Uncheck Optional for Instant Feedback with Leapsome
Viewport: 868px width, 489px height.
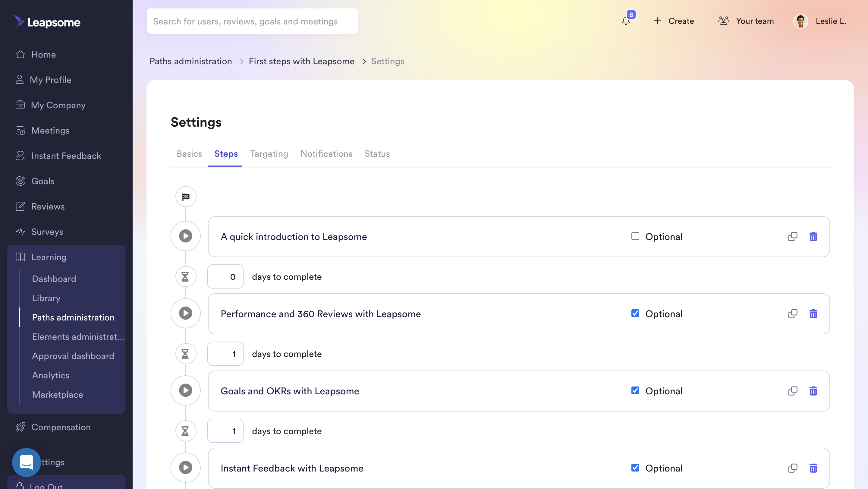[635, 468]
